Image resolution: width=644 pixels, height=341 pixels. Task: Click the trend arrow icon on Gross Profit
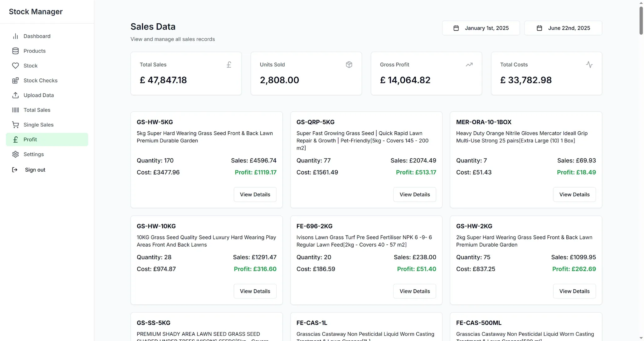click(469, 65)
